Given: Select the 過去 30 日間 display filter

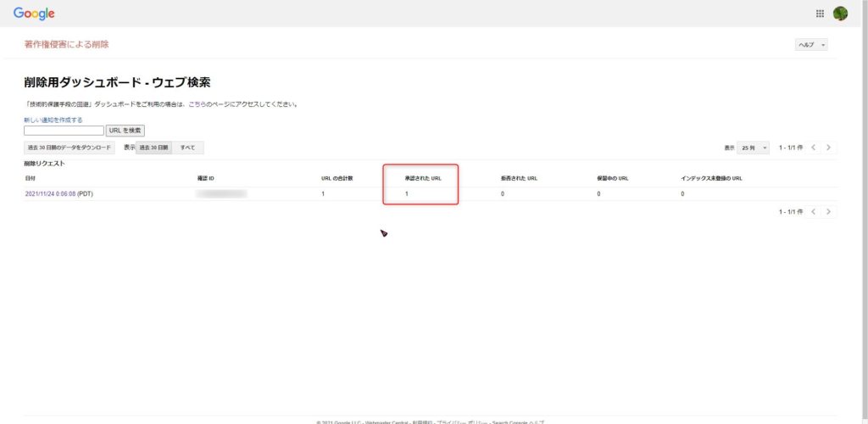Looking at the screenshot, I should pos(153,148).
